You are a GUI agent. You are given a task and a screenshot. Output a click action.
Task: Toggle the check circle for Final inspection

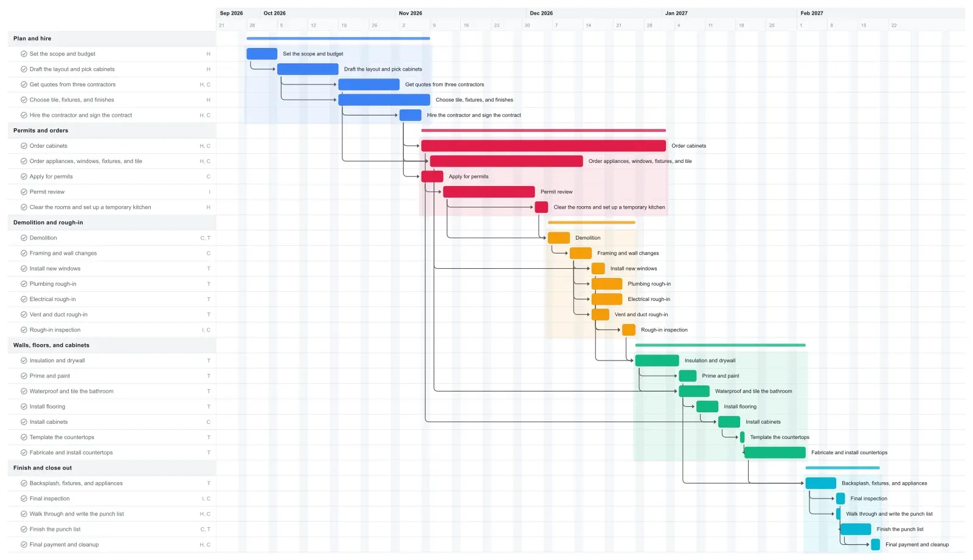[x=24, y=499]
